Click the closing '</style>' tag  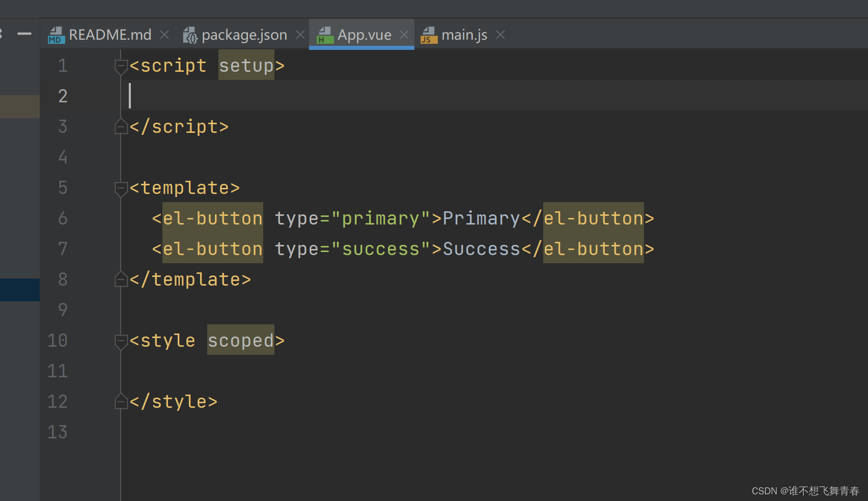(174, 401)
